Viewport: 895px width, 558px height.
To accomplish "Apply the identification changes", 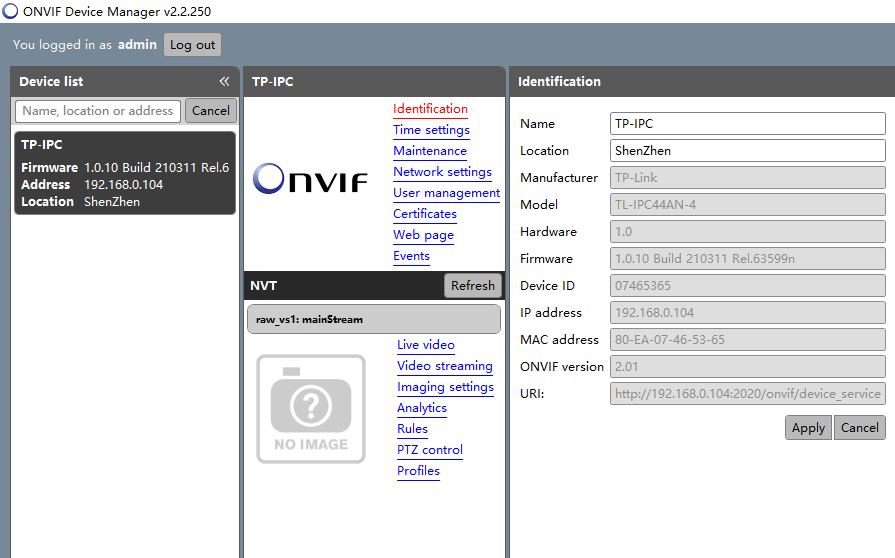I will pos(808,428).
